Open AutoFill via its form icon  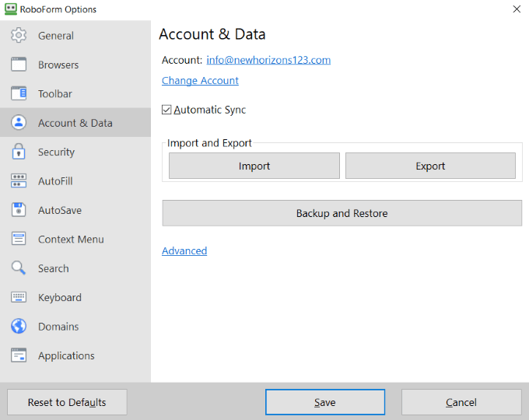tap(19, 181)
